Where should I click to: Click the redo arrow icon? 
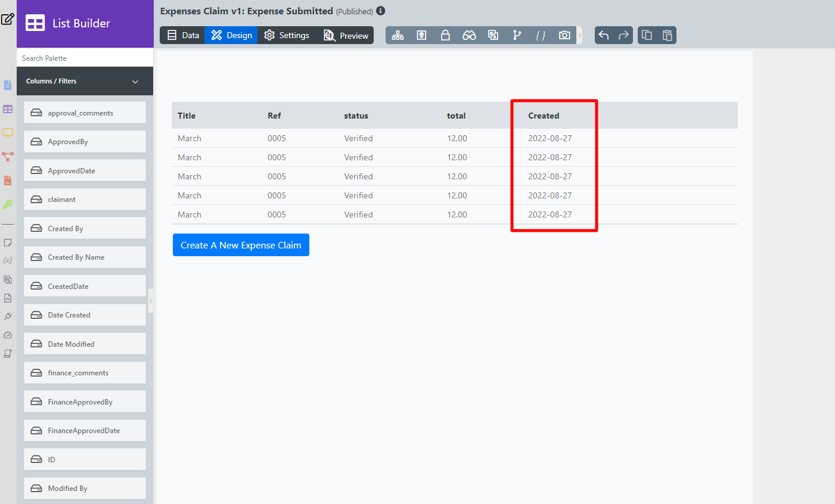point(623,35)
